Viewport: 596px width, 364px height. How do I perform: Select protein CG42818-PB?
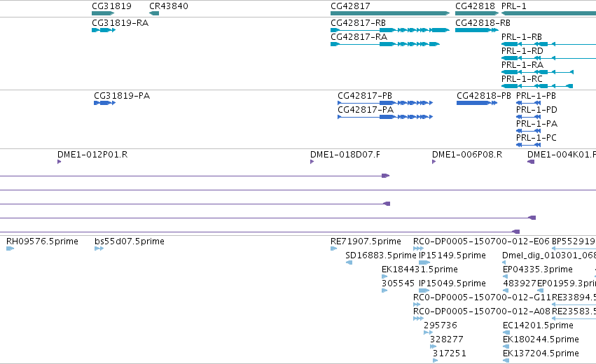[x=477, y=103]
